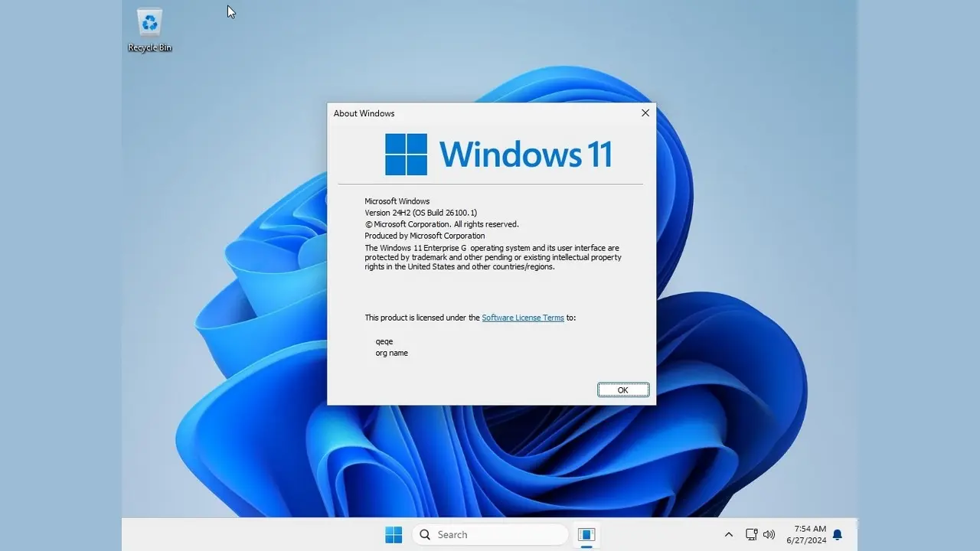Click the Windows 11 logo in dialog
This screenshot has width=980, height=551.
coord(498,154)
